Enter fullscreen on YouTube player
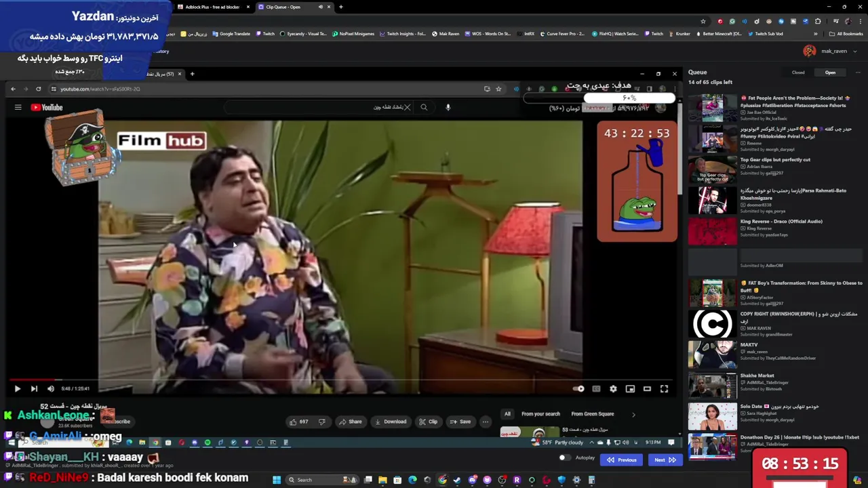The width and height of the screenshot is (868, 488). coord(664,389)
